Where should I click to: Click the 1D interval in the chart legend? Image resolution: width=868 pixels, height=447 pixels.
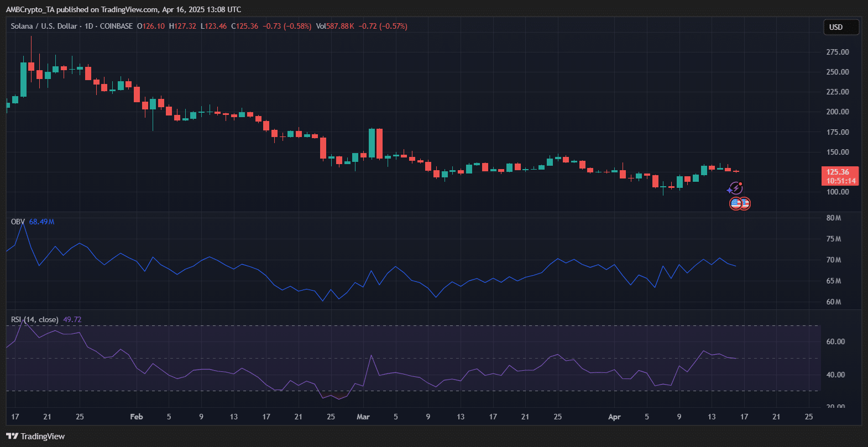88,26
